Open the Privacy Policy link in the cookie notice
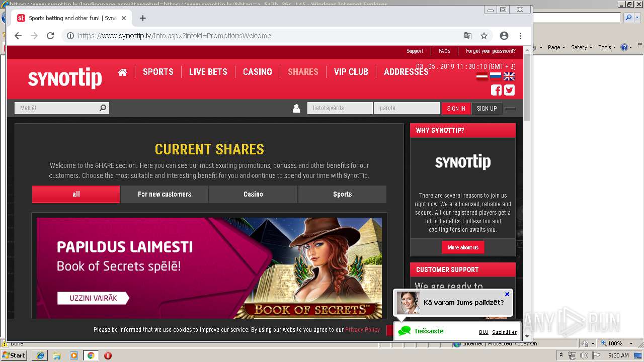 click(x=362, y=330)
